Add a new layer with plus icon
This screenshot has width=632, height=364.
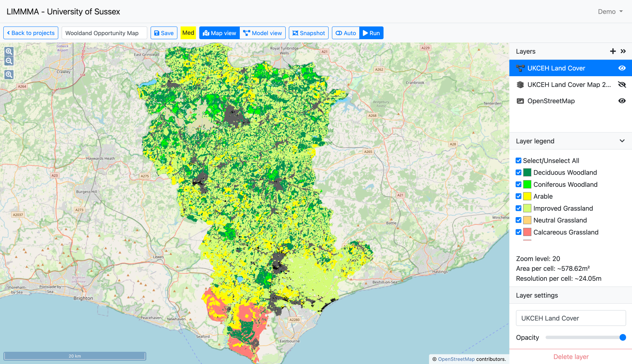(x=613, y=51)
